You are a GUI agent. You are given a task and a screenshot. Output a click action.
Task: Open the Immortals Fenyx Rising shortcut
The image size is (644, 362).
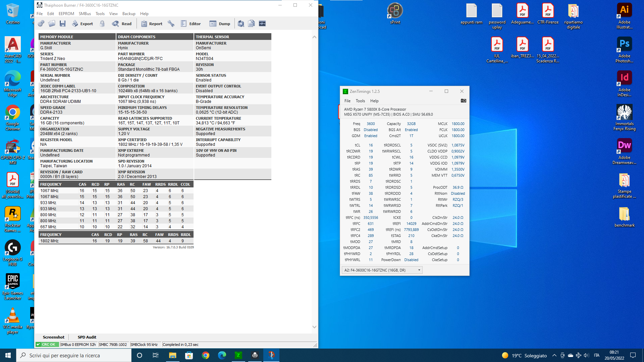[x=625, y=118]
